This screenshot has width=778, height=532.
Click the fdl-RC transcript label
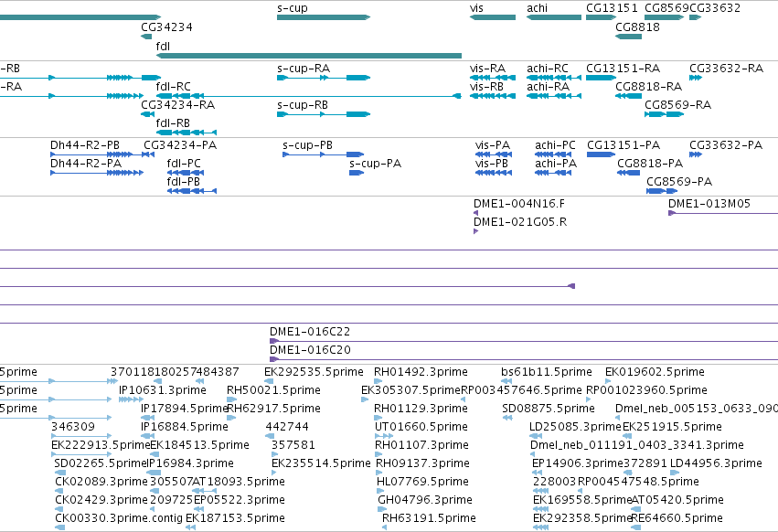pyautogui.click(x=173, y=86)
